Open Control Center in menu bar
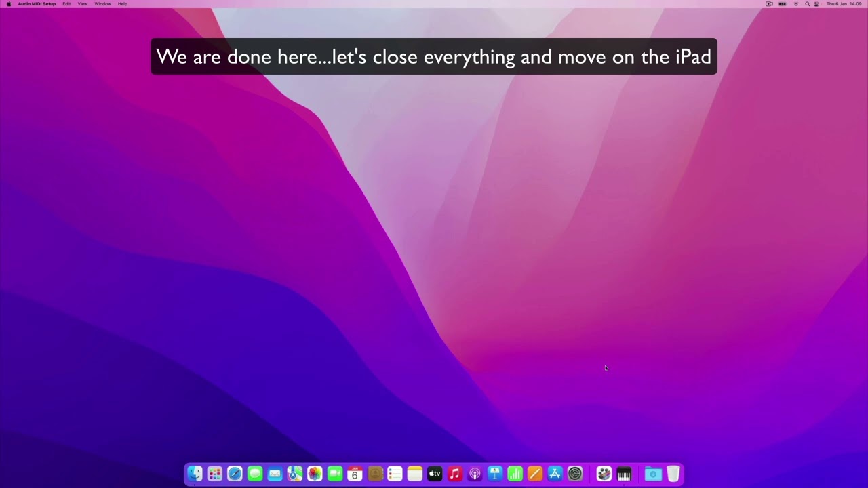This screenshot has width=868, height=488. (x=816, y=4)
